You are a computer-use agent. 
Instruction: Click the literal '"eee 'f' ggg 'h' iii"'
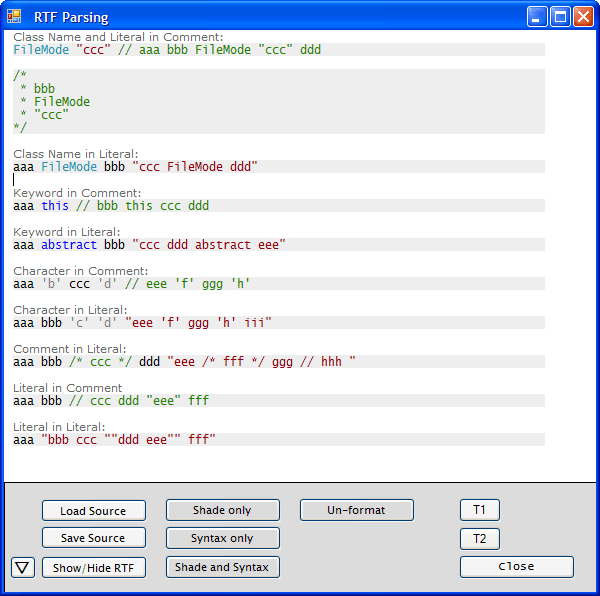click(198, 323)
